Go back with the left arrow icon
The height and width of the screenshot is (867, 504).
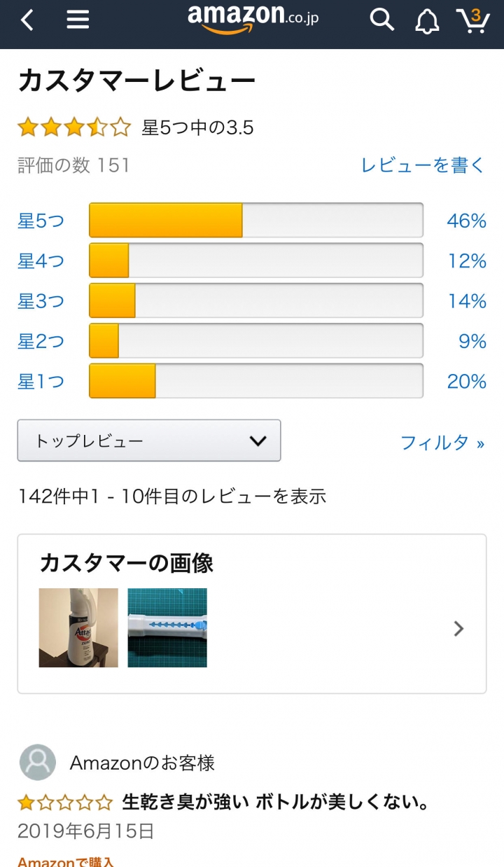(27, 20)
